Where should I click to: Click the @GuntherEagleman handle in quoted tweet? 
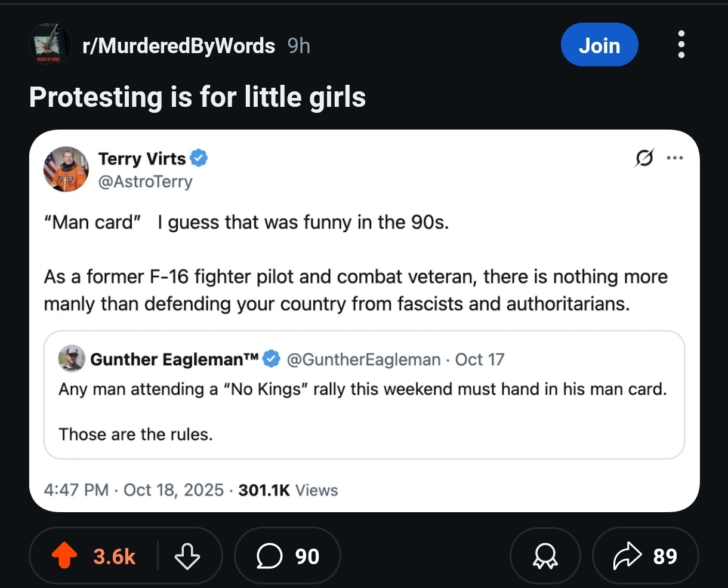[x=363, y=359]
